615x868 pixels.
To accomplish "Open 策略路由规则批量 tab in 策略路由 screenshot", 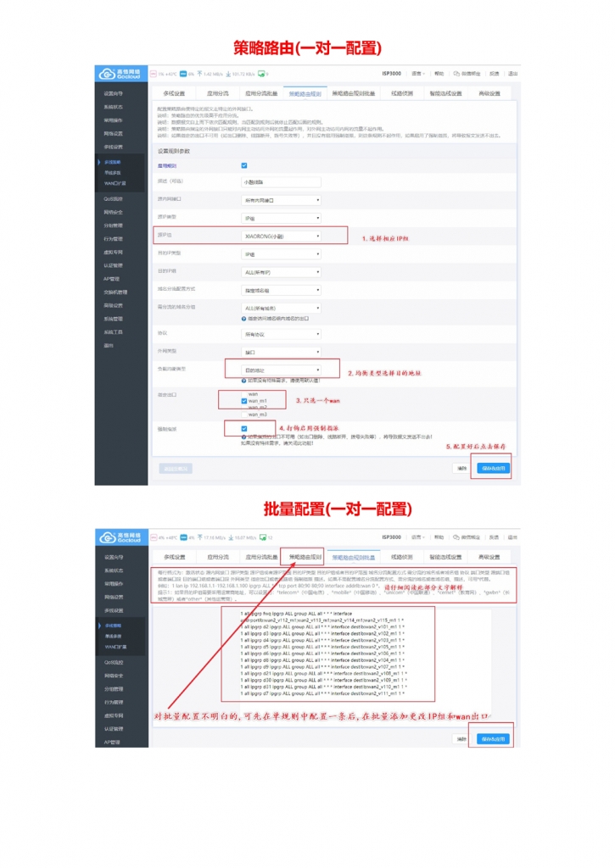I will [x=354, y=93].
